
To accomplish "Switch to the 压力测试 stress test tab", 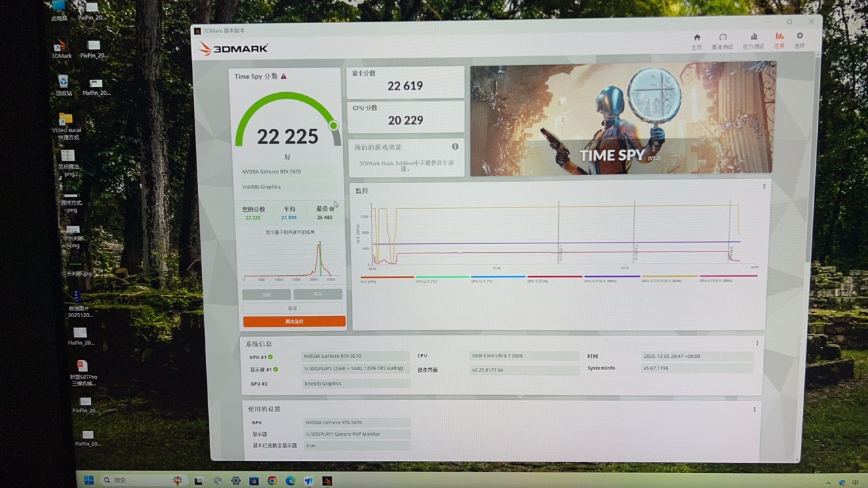I will pos(753,41).
